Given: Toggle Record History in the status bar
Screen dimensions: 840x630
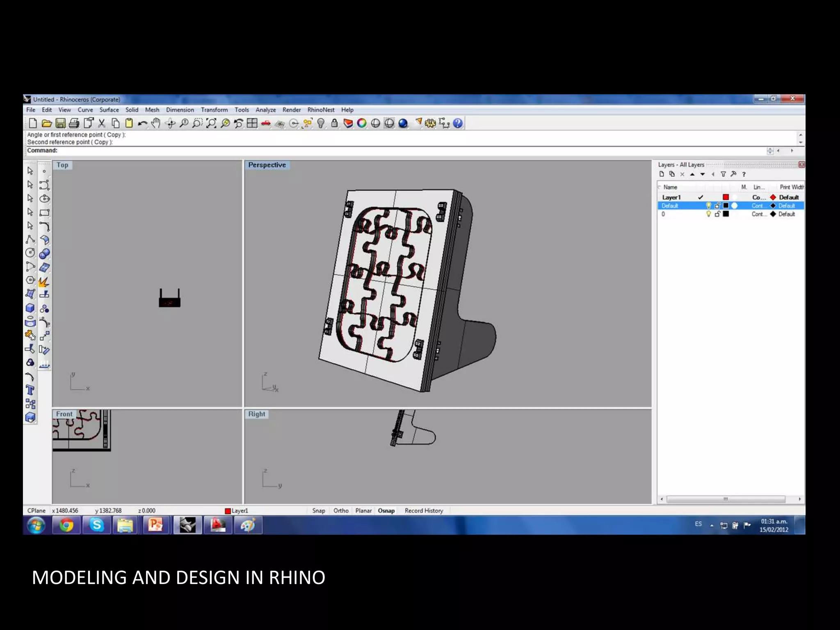Looking at the screenshot, I should (x=424, y=511).
